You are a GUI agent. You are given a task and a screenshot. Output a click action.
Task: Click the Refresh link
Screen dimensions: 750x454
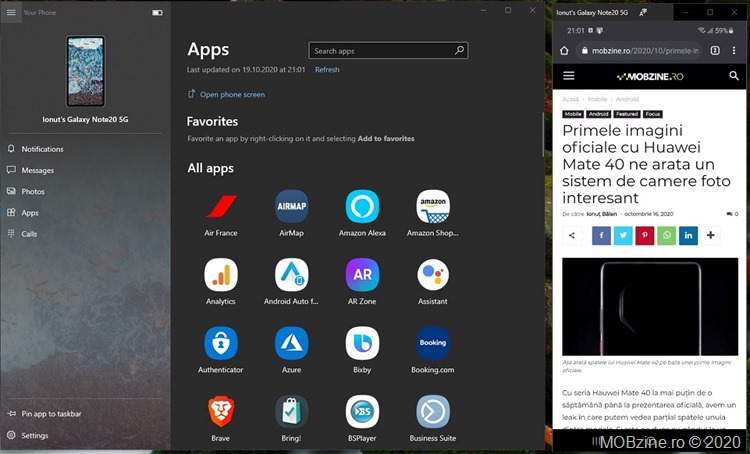[x=327, y=69]
